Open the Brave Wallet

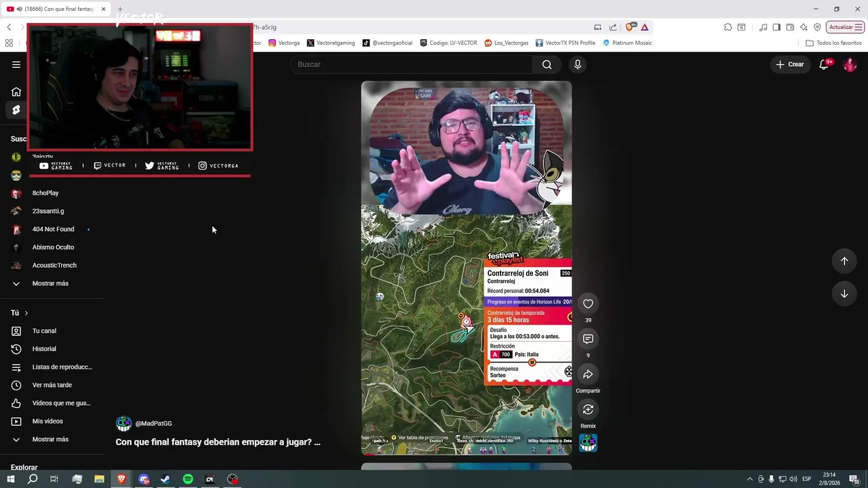790,27
